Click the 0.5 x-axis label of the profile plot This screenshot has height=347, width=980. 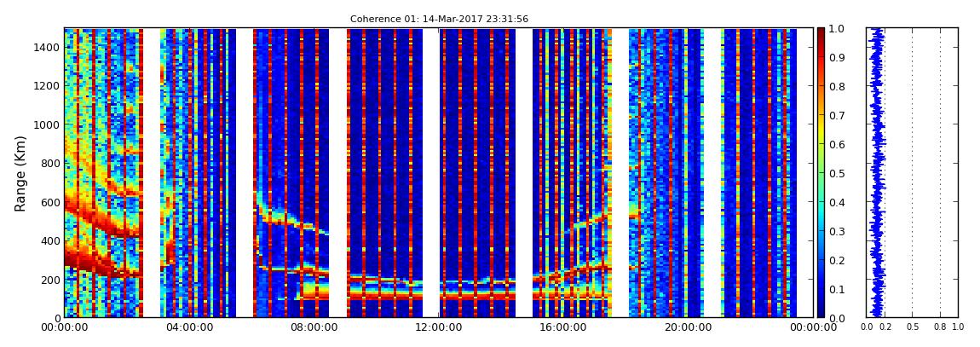912,327
